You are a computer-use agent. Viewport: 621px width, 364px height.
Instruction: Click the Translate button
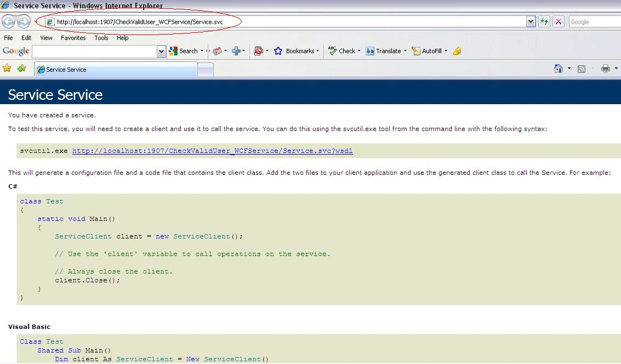click(x=383, y=51)
